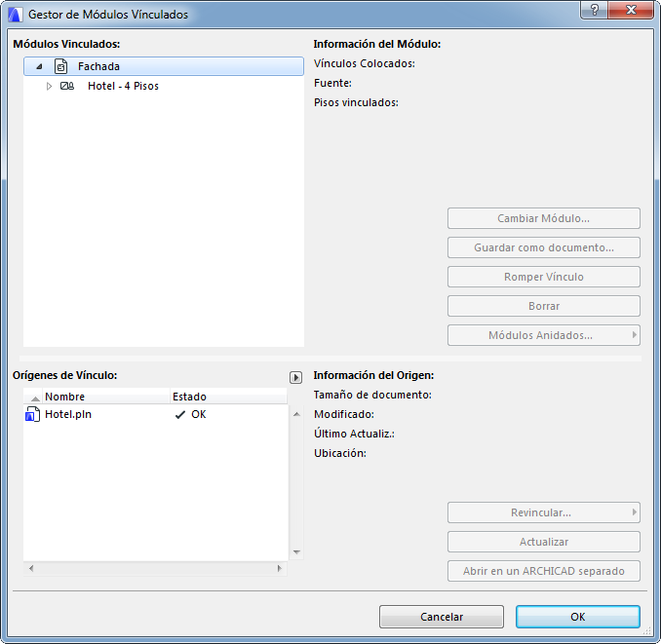Click the help question mark button
The height and width of the screenshot is (644, 661).
pos(594,10)
